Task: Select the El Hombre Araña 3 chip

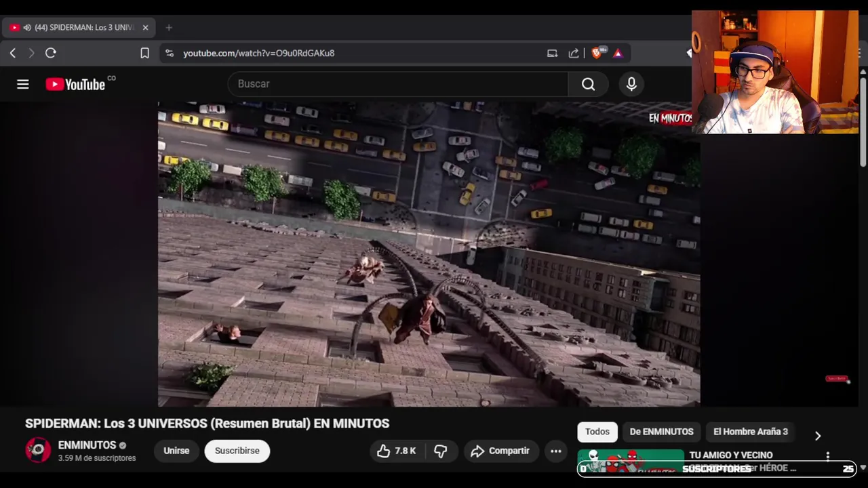Action: [x=751, y=432]
